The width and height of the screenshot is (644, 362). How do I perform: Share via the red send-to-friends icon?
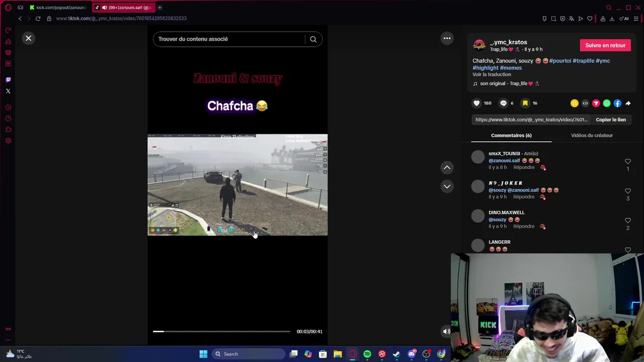point(596,103)
